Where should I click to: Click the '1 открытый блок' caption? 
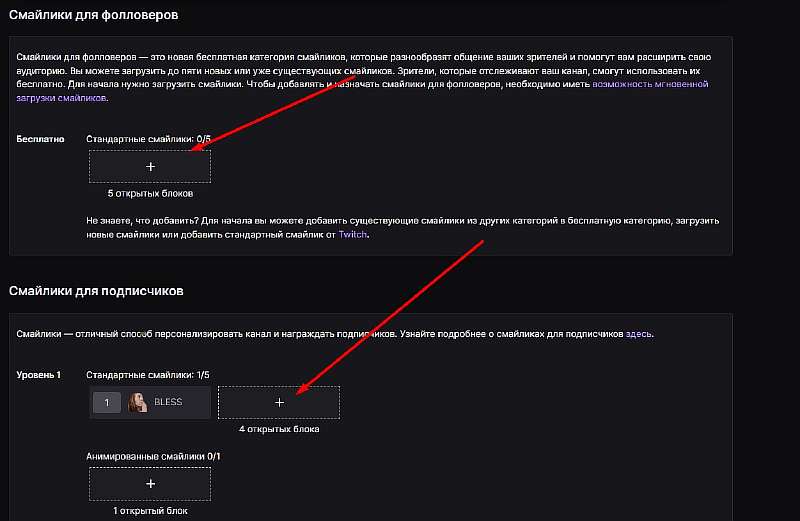click(x=150, y=510)
